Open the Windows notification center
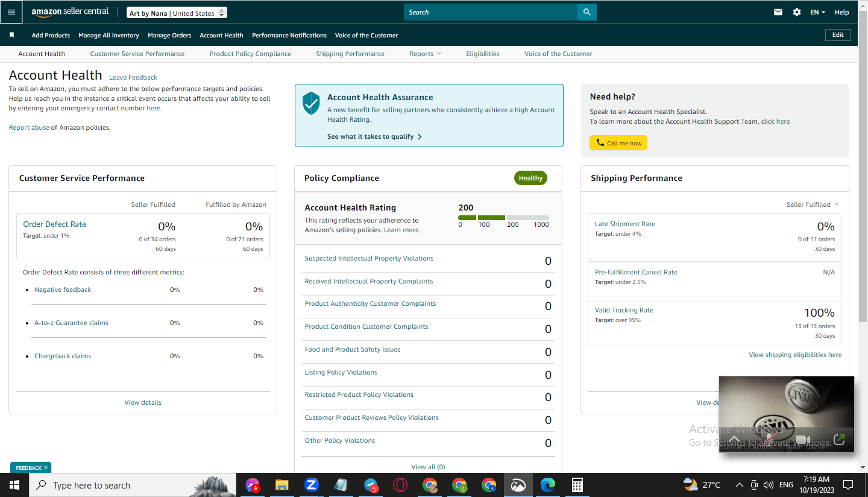The height and width of the screenshot is (497, 868). pyautogui.click(x=848, y=485)
